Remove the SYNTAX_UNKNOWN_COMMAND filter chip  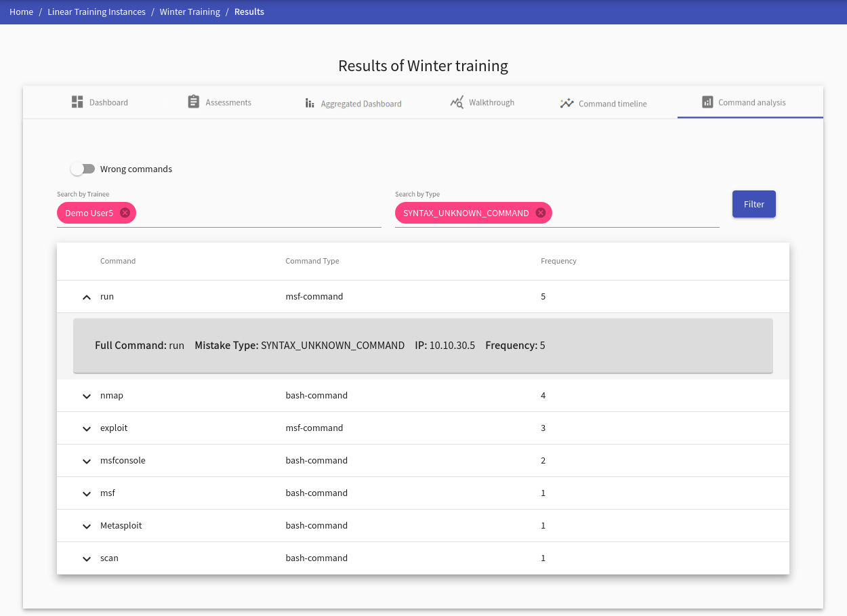click(540, 213)
